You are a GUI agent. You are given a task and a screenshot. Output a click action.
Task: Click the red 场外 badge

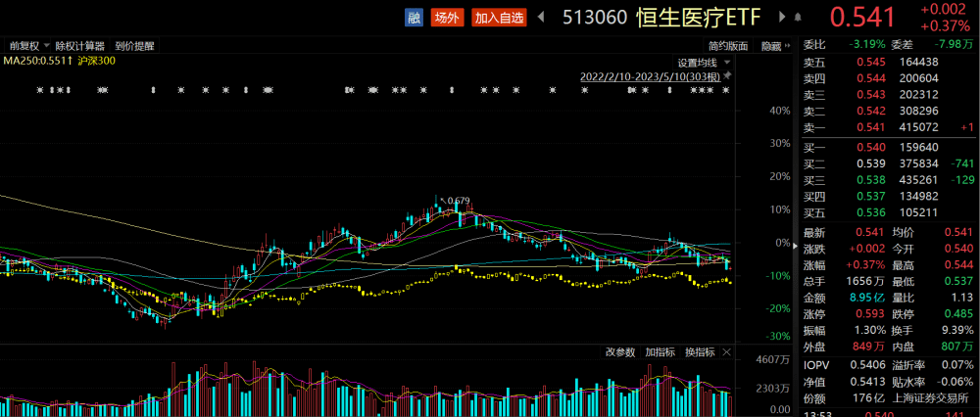(x=446, y=17)
